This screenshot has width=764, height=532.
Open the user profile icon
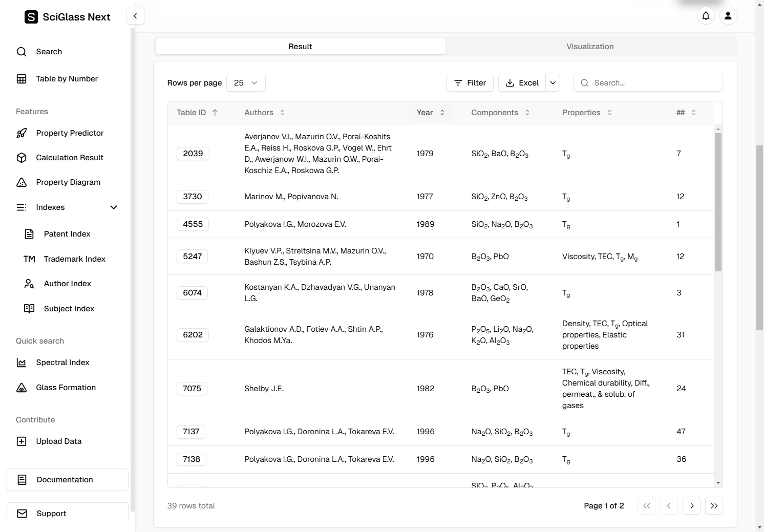click(x=728, y=16)
